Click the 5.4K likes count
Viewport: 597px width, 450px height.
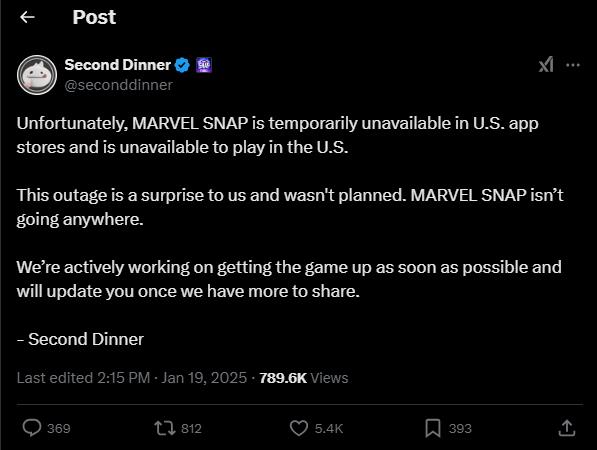329,429
